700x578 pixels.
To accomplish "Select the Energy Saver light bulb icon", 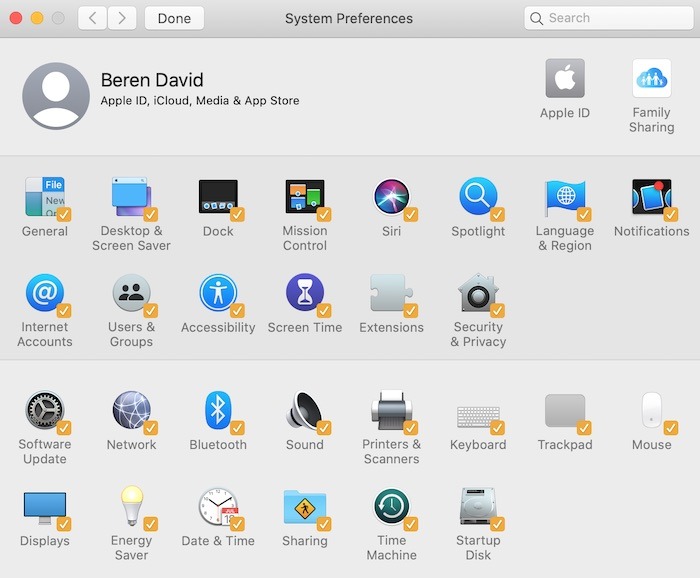I will (131, 506).
